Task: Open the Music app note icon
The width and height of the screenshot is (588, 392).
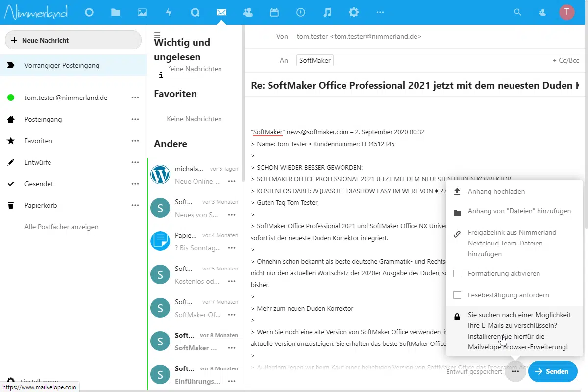Action: click(327, 12)
